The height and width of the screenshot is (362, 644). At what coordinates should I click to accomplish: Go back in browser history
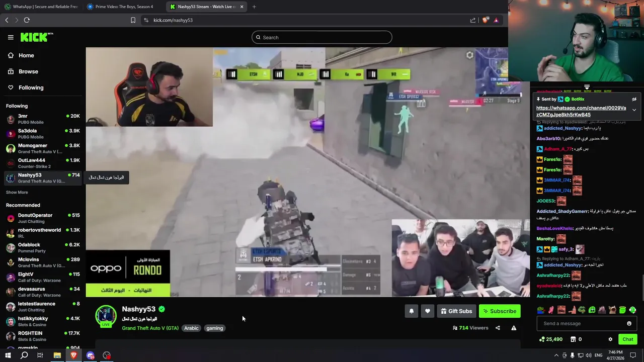click(x=7, y=20)
